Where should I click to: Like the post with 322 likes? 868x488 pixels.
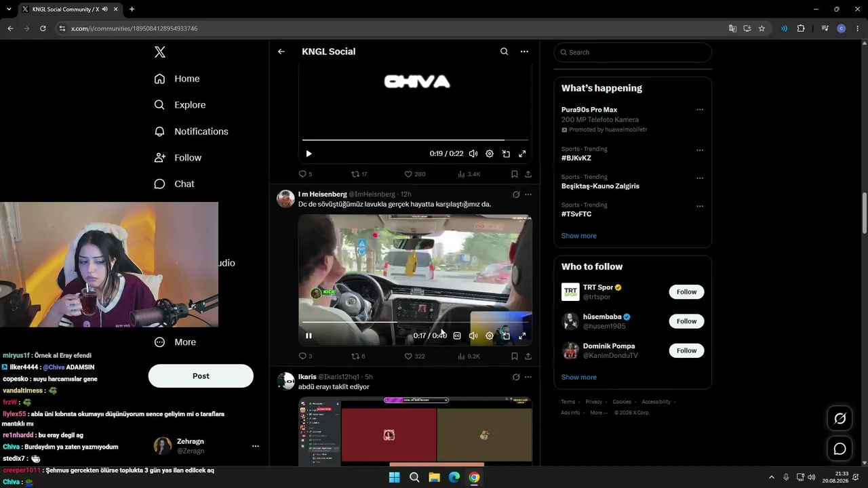(x=414, y=356)
